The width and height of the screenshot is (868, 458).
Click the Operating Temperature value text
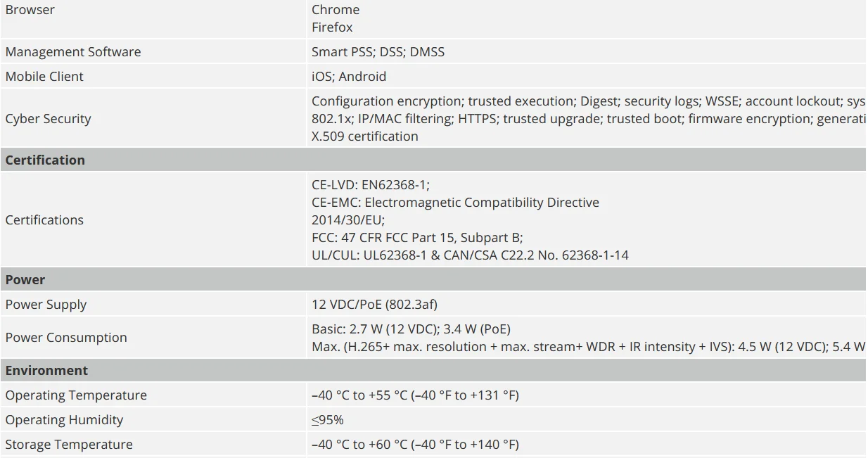415,395
